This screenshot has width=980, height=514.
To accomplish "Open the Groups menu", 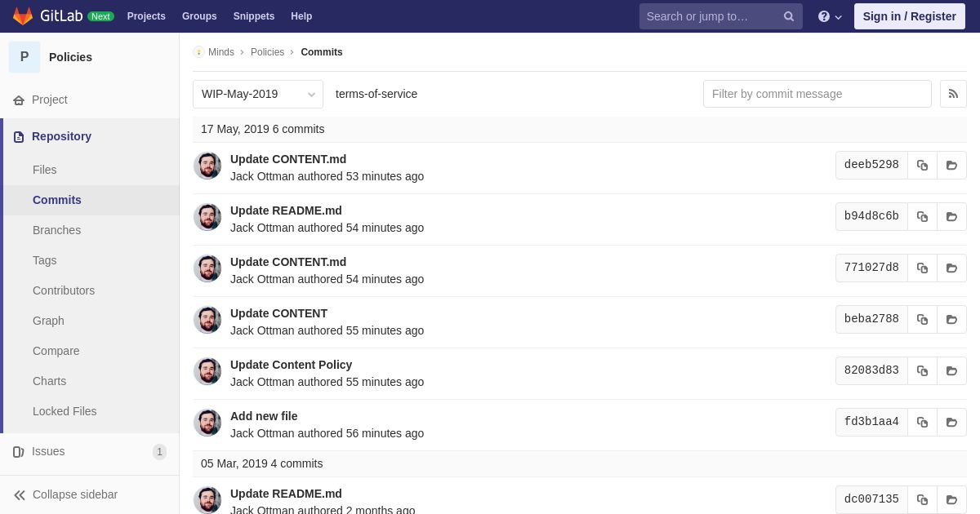I will click(x=199, y=16).
